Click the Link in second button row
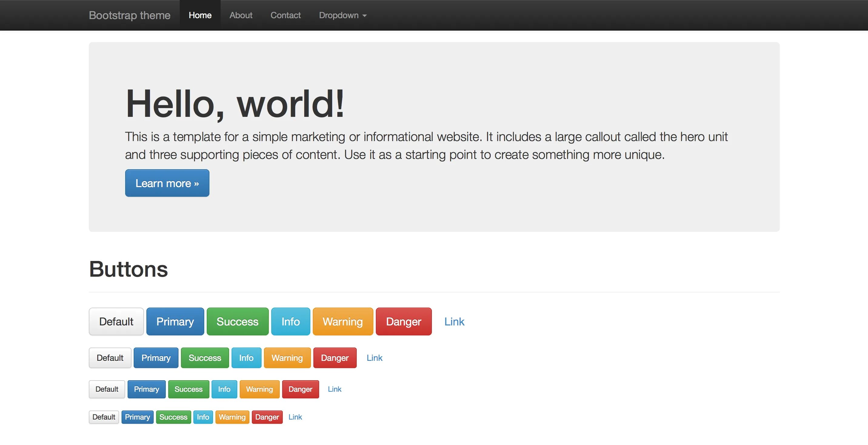Image resolution: width=868 pixels, height=445 pixels. point(374,358)
